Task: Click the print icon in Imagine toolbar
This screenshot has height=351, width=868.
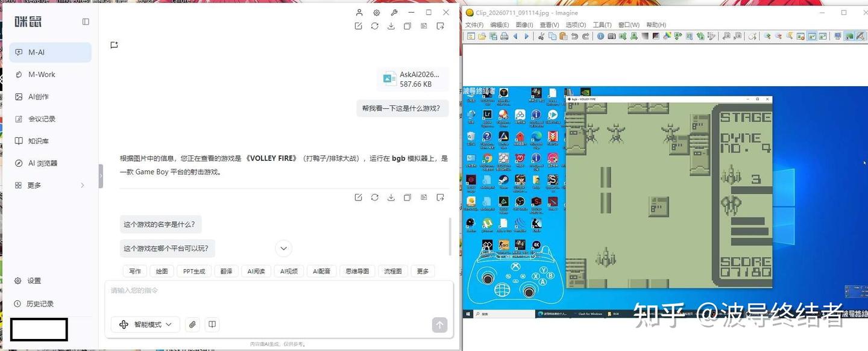Action: tap(504, 36)
